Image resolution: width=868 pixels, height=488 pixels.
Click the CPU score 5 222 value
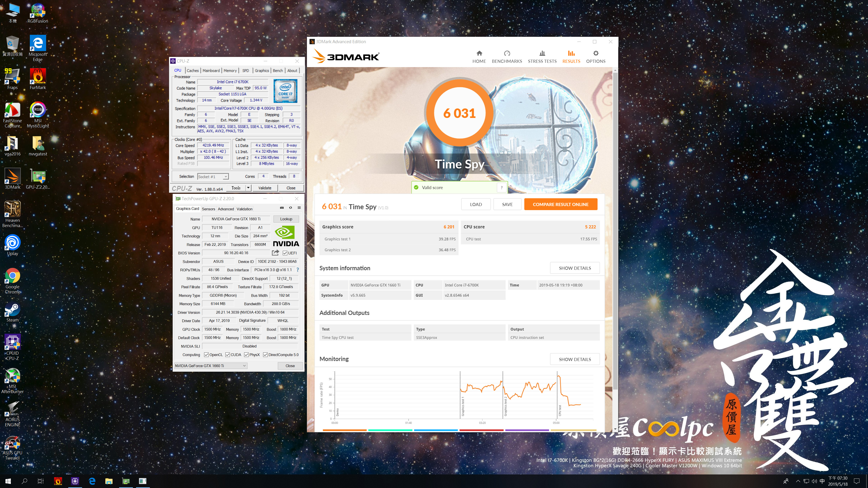pyautogui.click(x=590, y=227)
